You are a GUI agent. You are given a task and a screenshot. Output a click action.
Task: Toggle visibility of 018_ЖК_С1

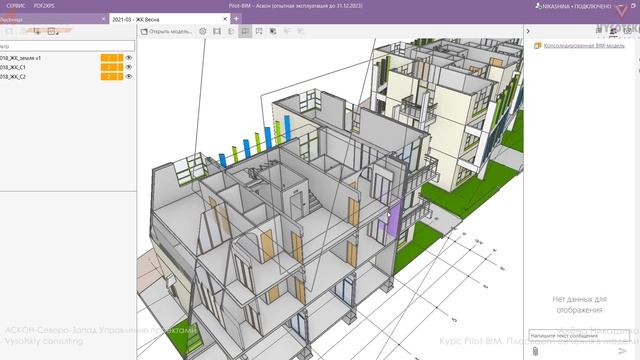pos(129,67)
